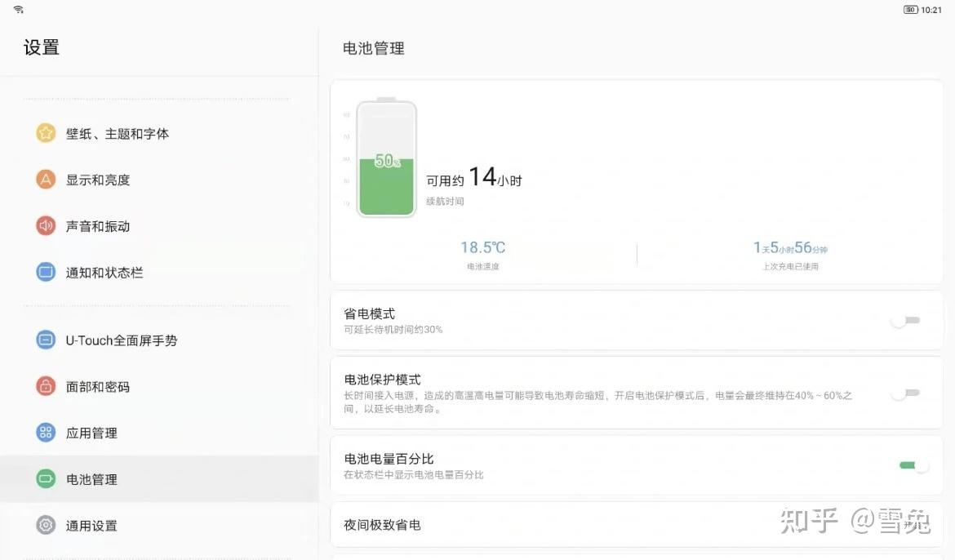Select 电池管理 in sidebar
955x560 pixels.
coord(159,479)
